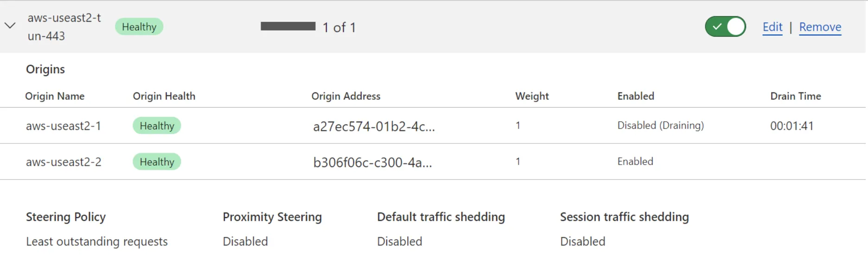
Task: Select the Healthy badge for aws-useast2-2
Action: tap(157, 161)
